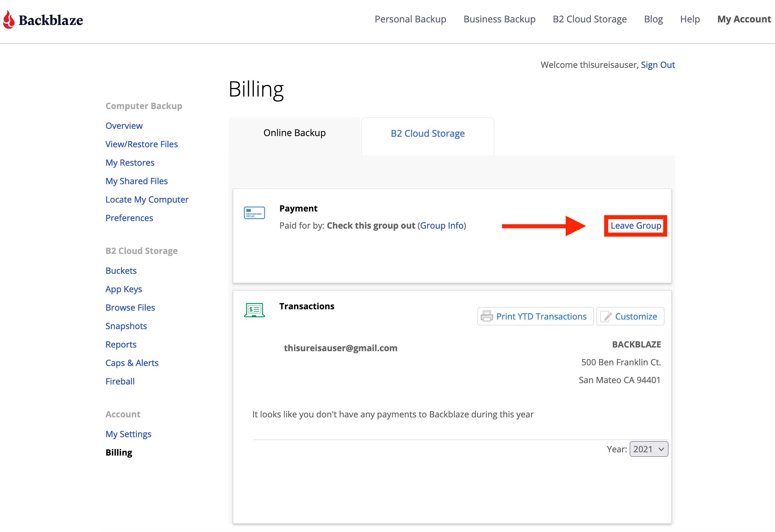The width and height of the screenshot is (775, 532).
Task: Go to My Shared Files
Action: 136,181
